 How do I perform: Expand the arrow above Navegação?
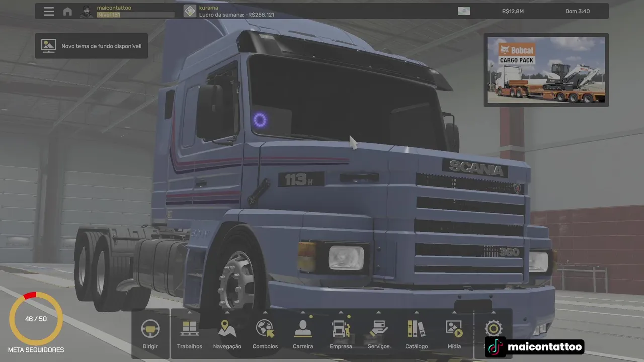point(227,312)
